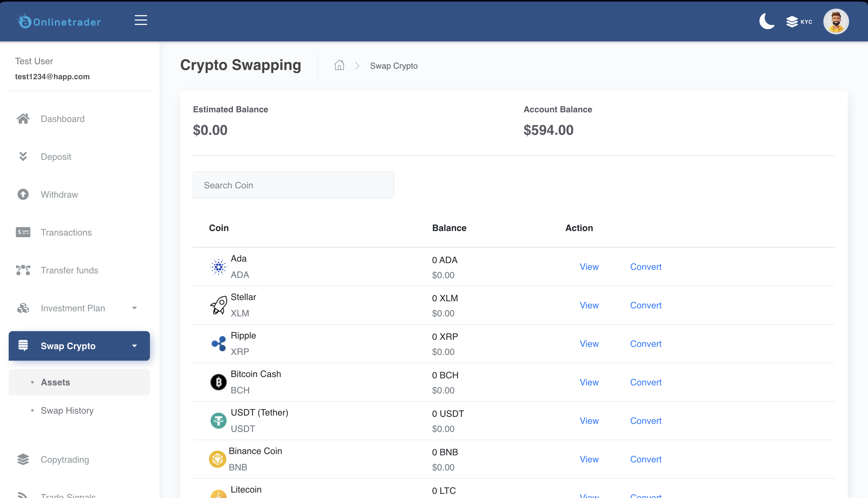Click the Dashboard house icon in sidebar

pyautogui.click(x=23, y=119)
